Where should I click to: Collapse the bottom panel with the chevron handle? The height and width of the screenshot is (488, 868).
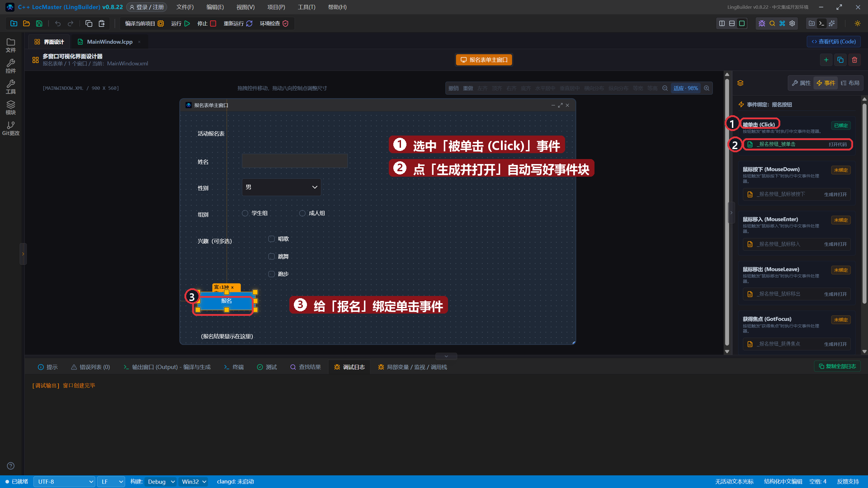[446, 356]
